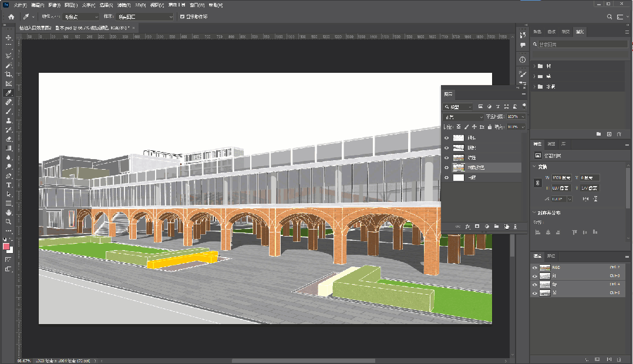The height and width of the screenshot is (364, 633).
Task: Select the Eraser tool
Action: (x=9, y=139)
